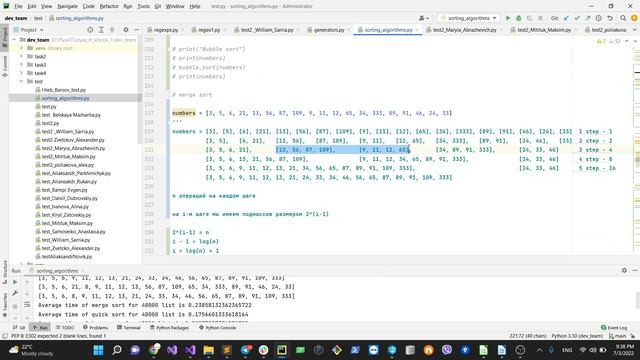The width and height of the screenshot is (640, 360).
Task: Click the Git Commit checkmark icon
Action: tap(577, 18)
